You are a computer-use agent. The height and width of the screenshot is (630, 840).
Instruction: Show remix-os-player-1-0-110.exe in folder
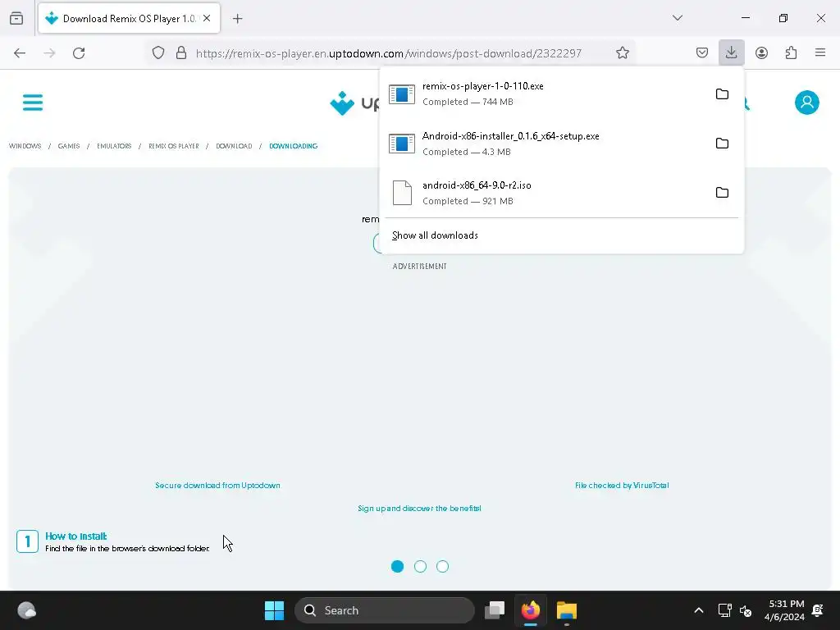(722, 94)
